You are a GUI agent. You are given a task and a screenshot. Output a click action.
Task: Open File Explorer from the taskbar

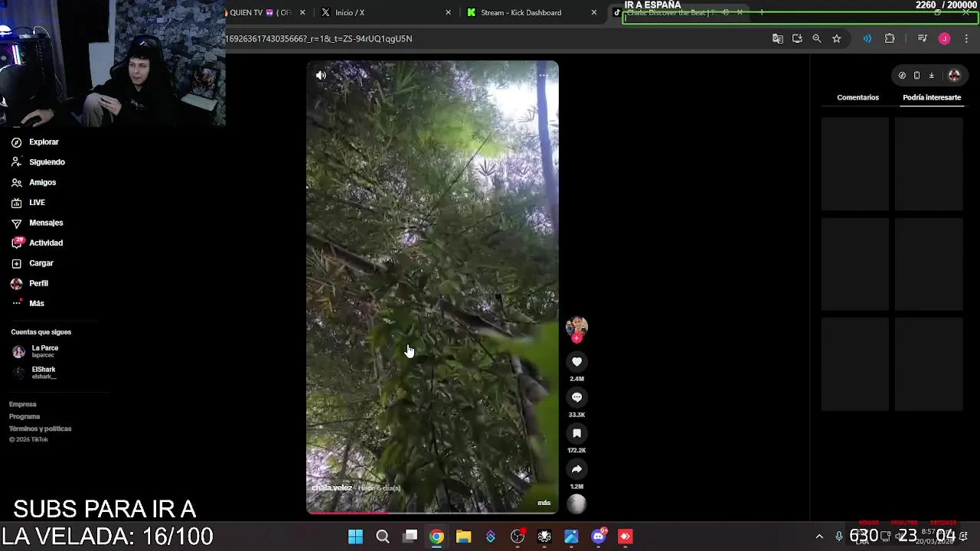[463, 536]
